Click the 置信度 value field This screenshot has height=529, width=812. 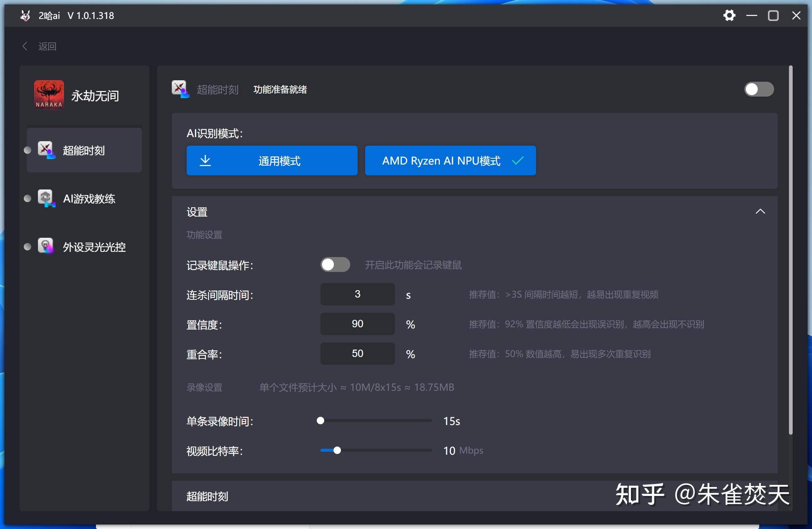358,324
